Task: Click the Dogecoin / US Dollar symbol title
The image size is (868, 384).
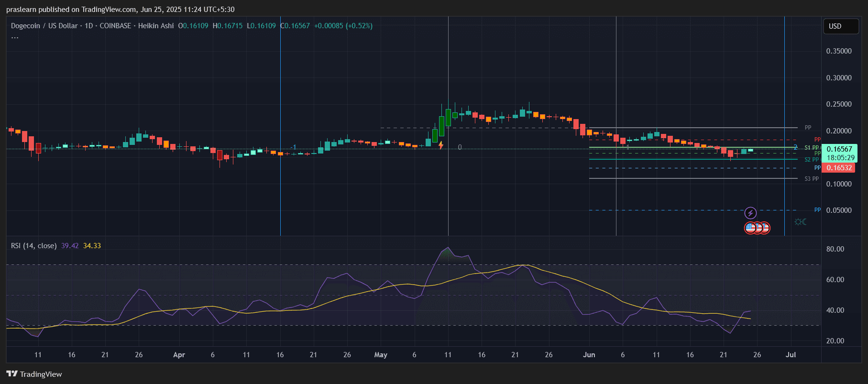Action: [44, 26]
